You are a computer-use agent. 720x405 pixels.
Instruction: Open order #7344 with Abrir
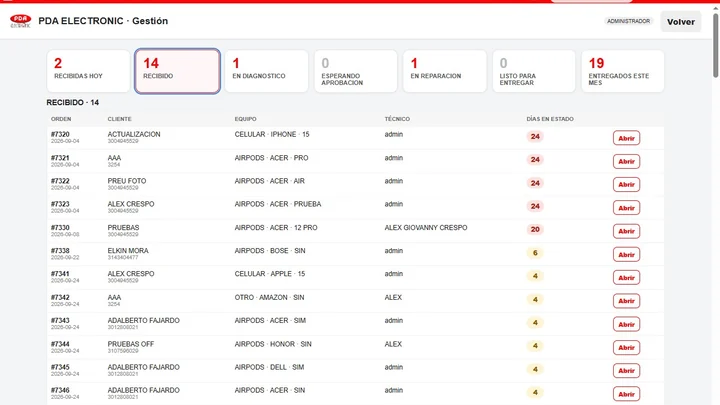(x=626, y=348)
